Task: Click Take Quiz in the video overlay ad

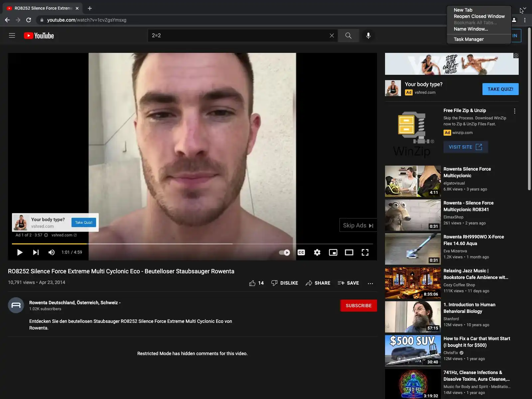Action: point(83,222)
